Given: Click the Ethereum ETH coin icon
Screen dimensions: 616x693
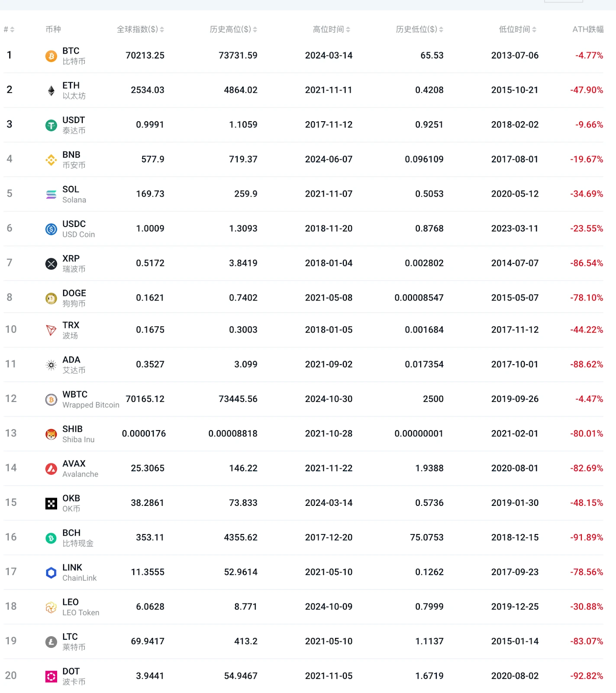Looking at the screenshot, I should (51, 91).
